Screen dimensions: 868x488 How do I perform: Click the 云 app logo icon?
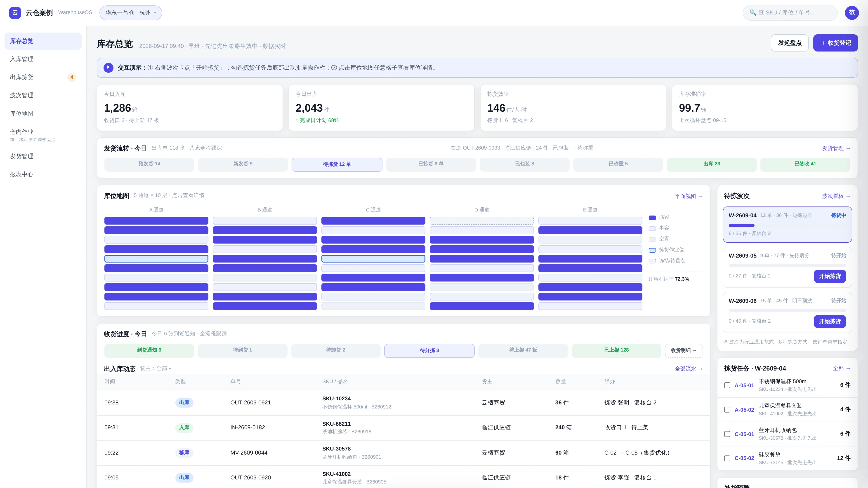(x=15, y=13)
